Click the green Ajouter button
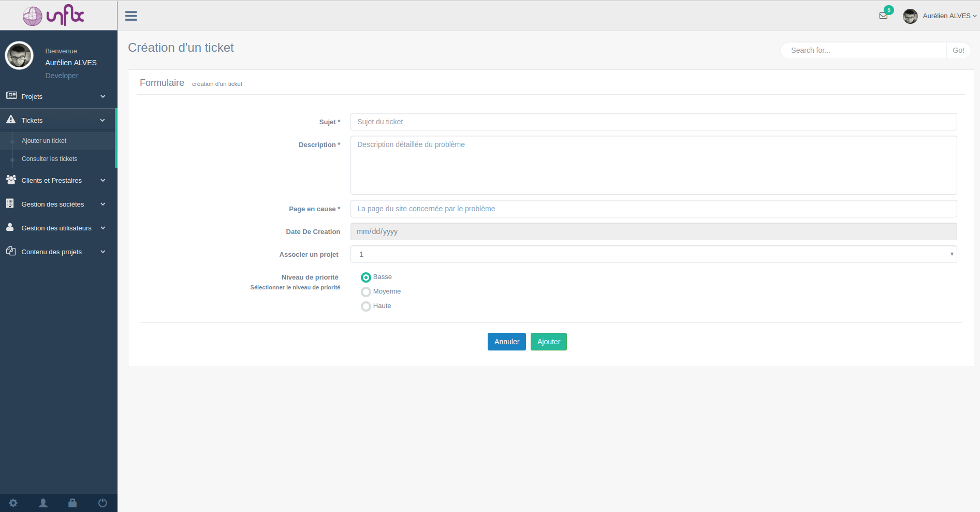The image size is (980, 512). tap(548, 342)
